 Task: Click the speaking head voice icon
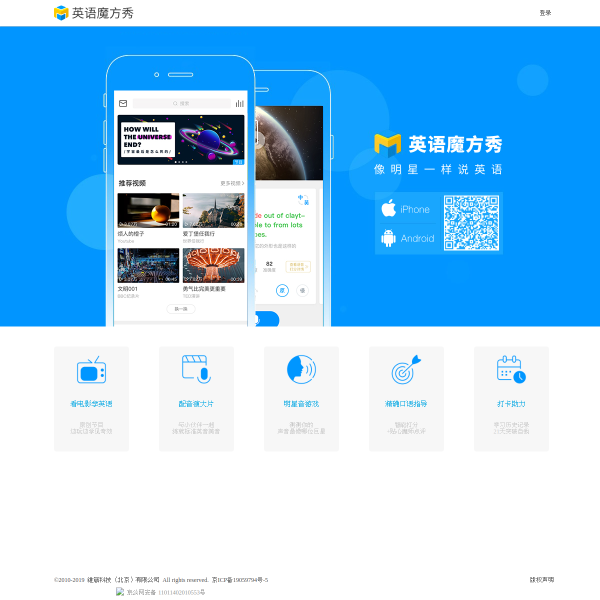[302, 369]
